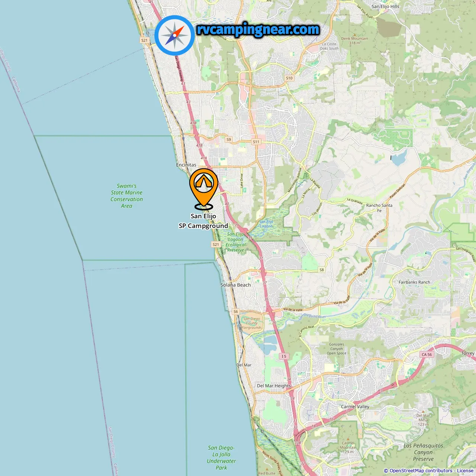
Task: Click the S11 road shield
Action: 256,142
